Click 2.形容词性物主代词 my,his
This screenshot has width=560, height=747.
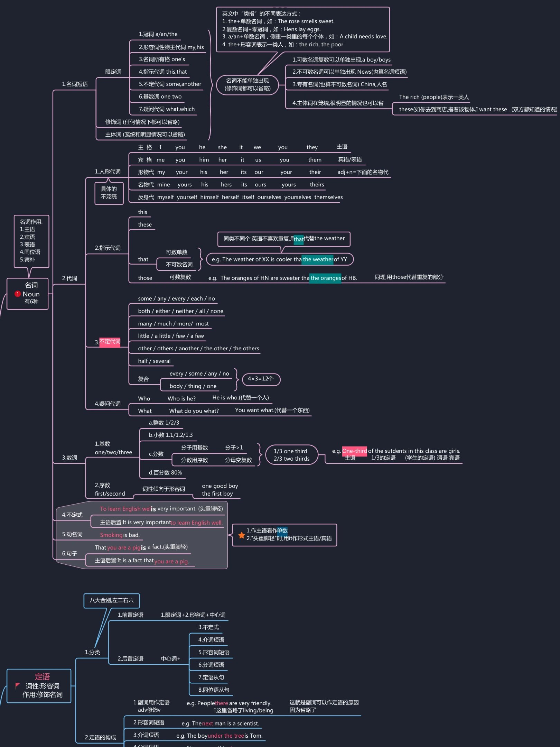click(171, 47)
